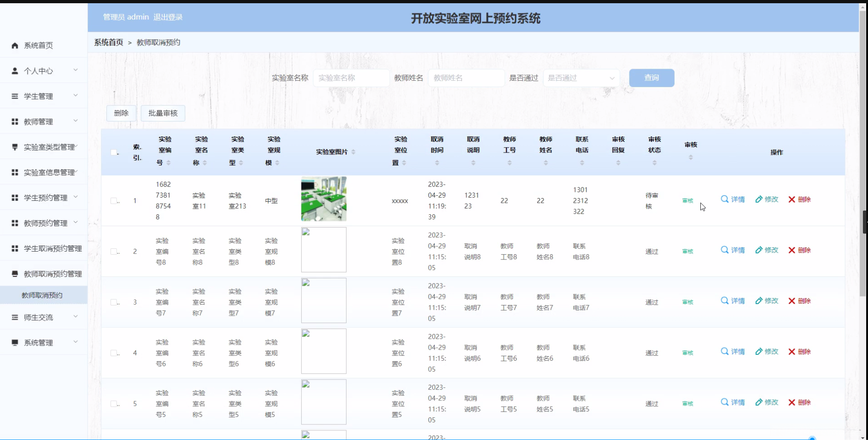The width and height of the screenshot is (868, 440).
Task: Click 审核 button for row 1
Action: tap(688, 200)
